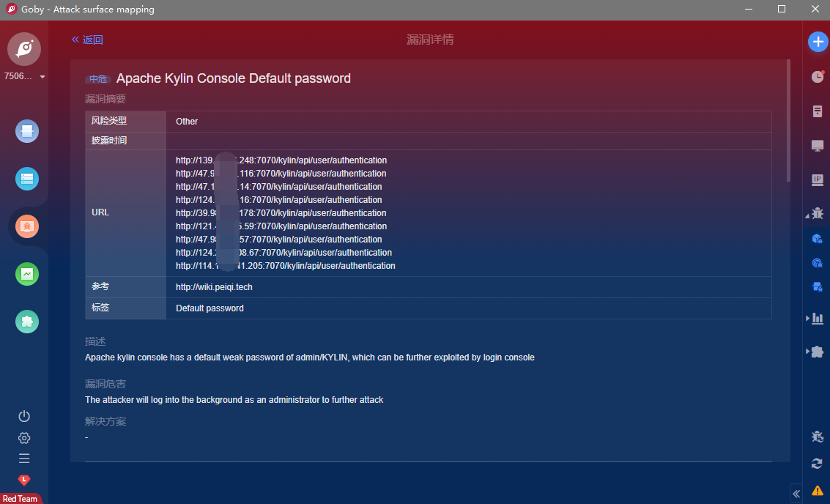Click the IP icon in right panel
Screen dimensions: 830x504
coord(818,179)
